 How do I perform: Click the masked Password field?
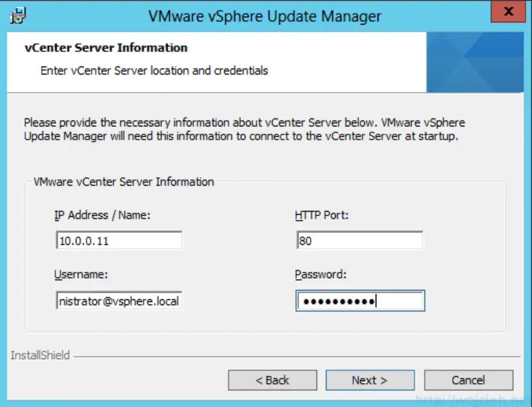point(360,301)
